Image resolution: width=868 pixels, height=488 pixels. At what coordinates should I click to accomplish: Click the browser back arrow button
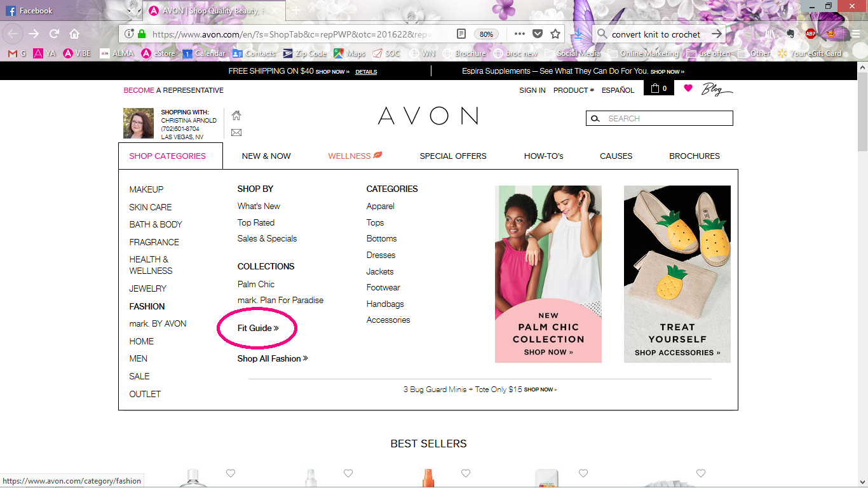pos(13,34)
